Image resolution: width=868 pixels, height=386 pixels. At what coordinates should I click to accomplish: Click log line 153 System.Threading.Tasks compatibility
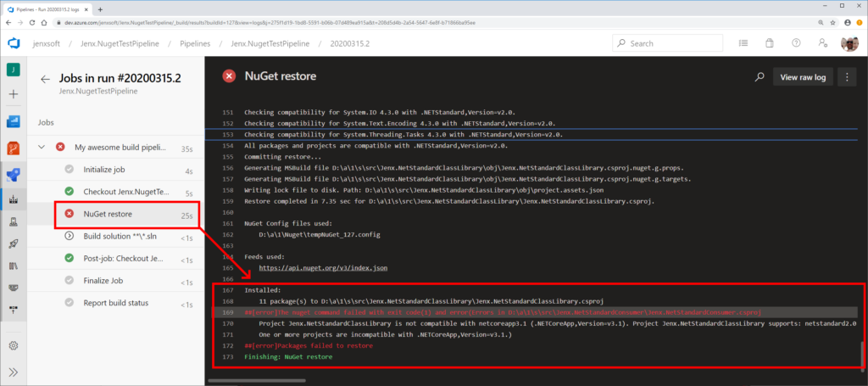coord(533,135)
